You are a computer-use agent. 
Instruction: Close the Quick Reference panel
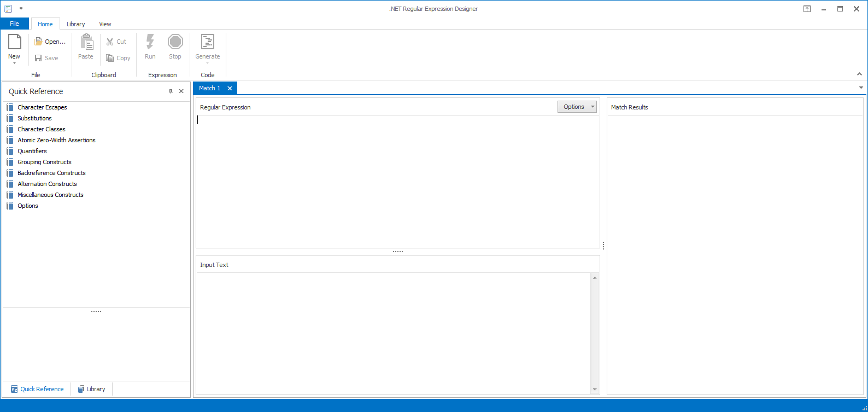click(181, 91)
